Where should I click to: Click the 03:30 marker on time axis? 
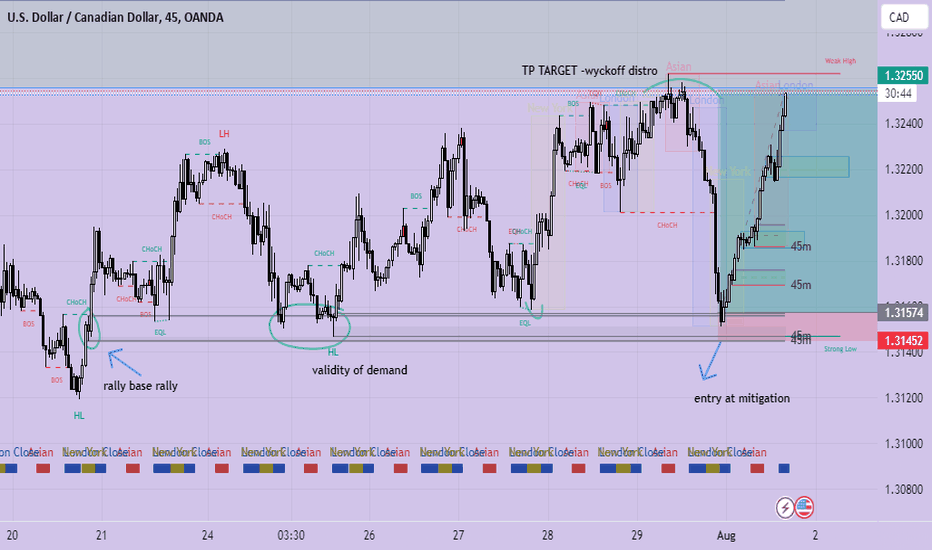pyautogui.click(x=291, y=535)
